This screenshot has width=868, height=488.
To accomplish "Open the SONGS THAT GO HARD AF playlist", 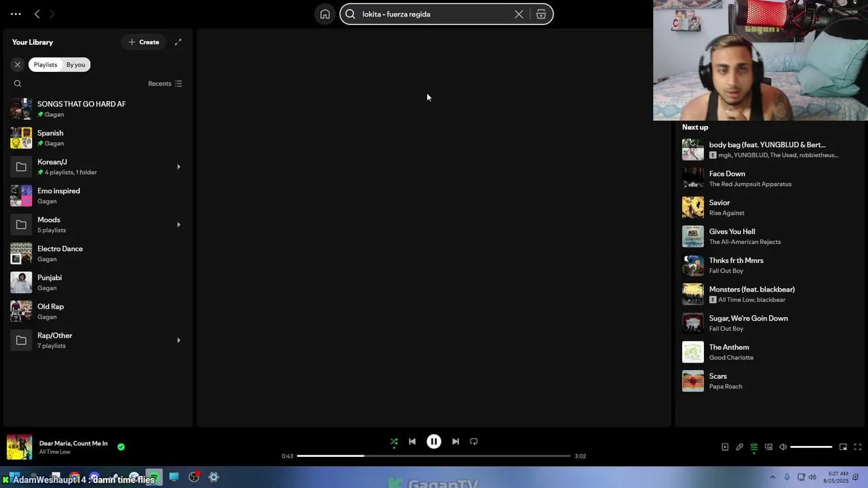I will tap(98, 109).
